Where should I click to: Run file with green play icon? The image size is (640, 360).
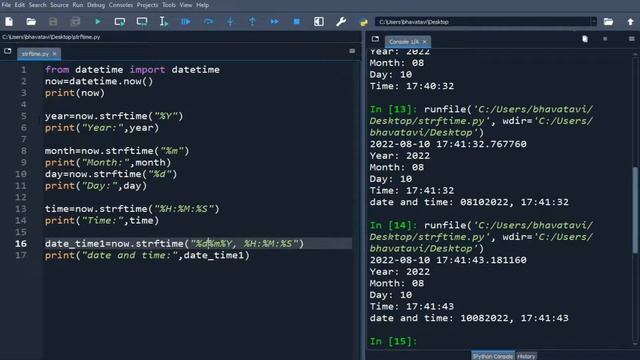coord(98,22)
